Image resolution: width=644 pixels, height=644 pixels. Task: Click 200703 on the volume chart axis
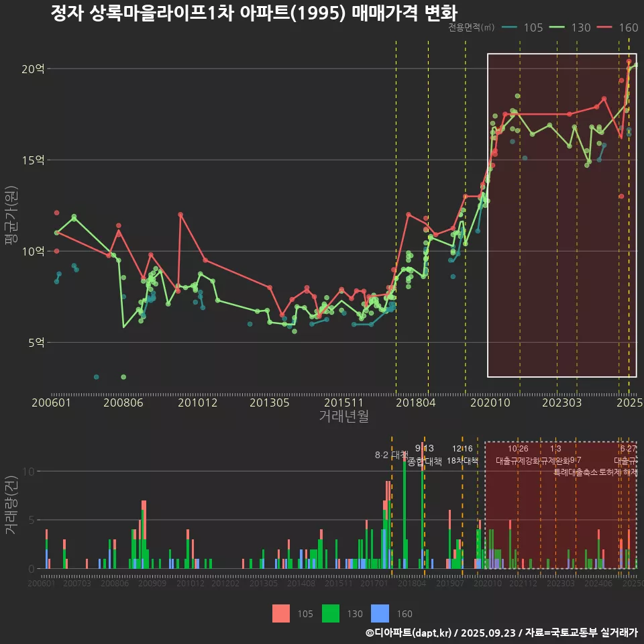pos(76,583)
